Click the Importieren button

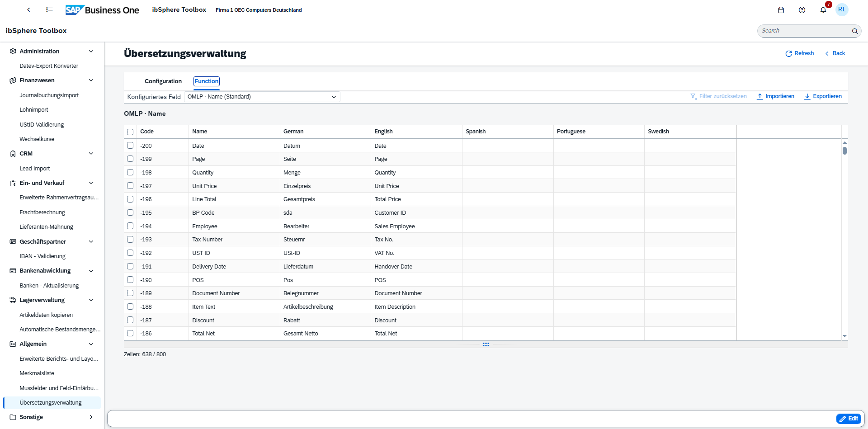point(775,96)
